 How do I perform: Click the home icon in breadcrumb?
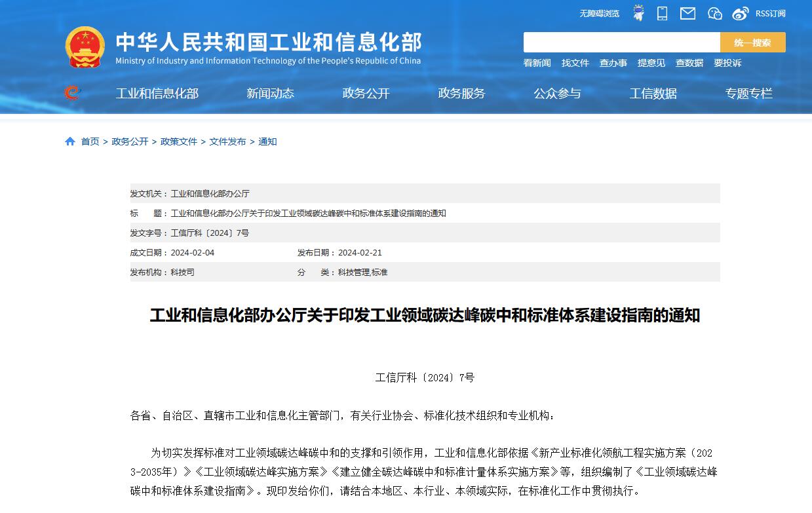(70, 142)
